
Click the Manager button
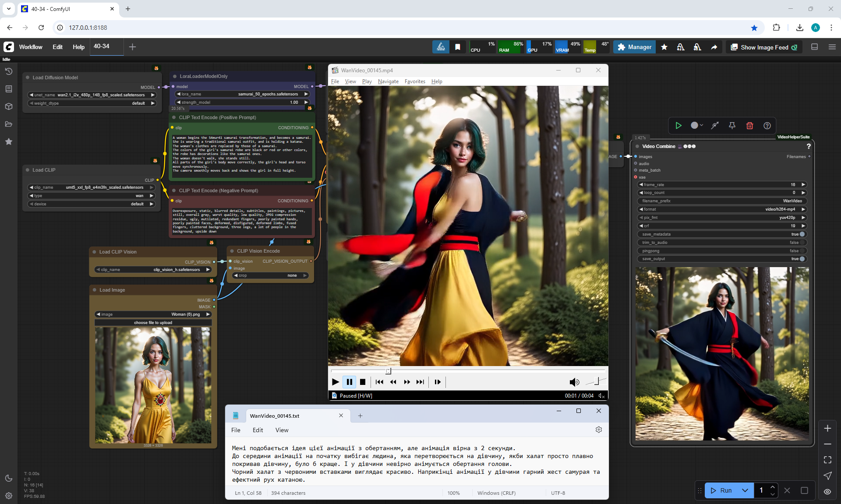click(x=634, y=47)
